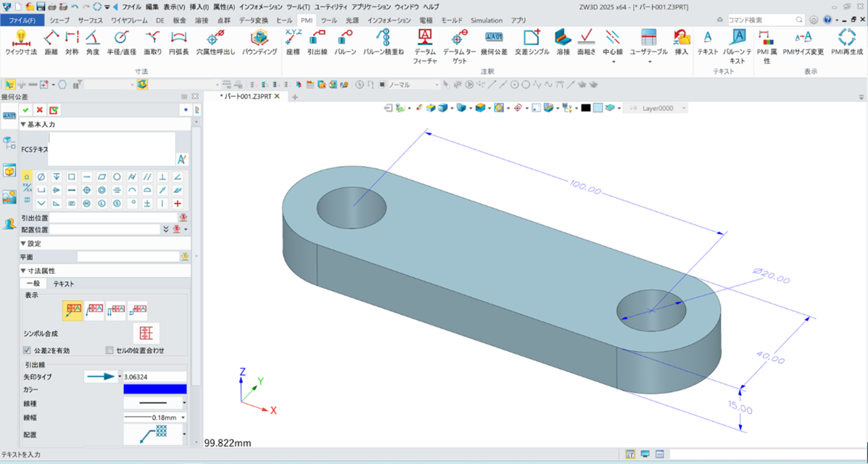868x464 pixels.
Task: Open the データムフィーチャ datum feature tool
Action: pyautogui.click(x=425, y=47)
